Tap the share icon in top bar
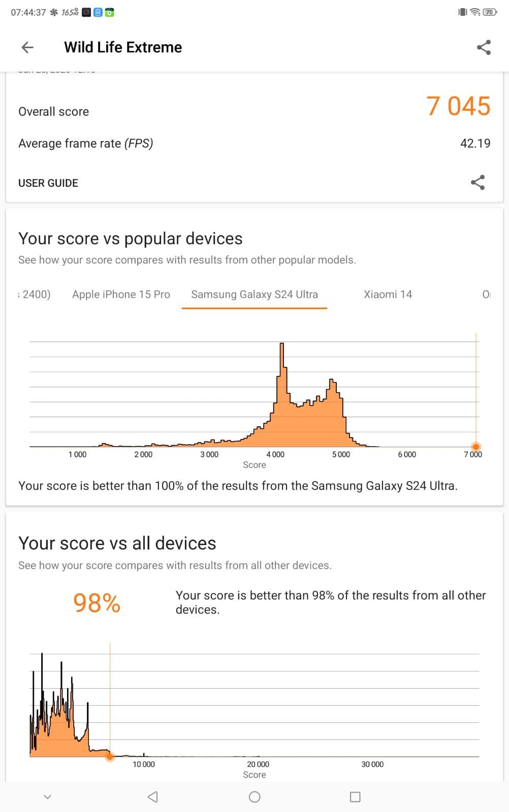This screenshot has height=812, width=509. point(484,47)
